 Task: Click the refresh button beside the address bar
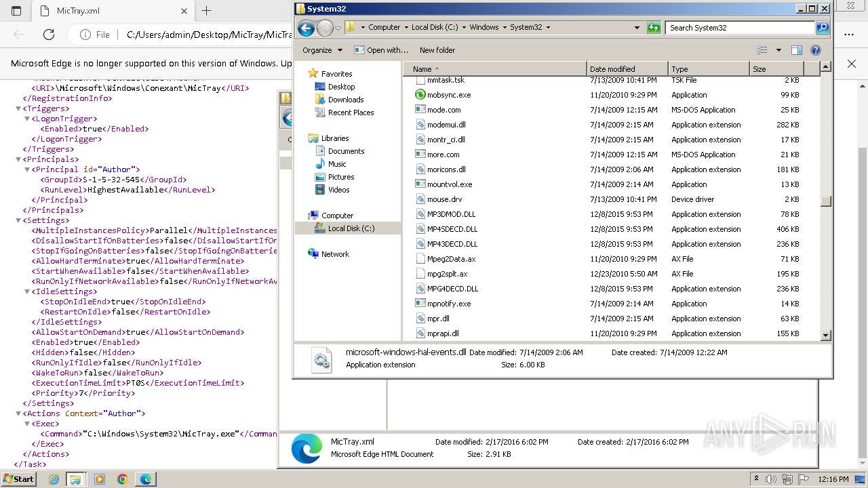[654, 28]
